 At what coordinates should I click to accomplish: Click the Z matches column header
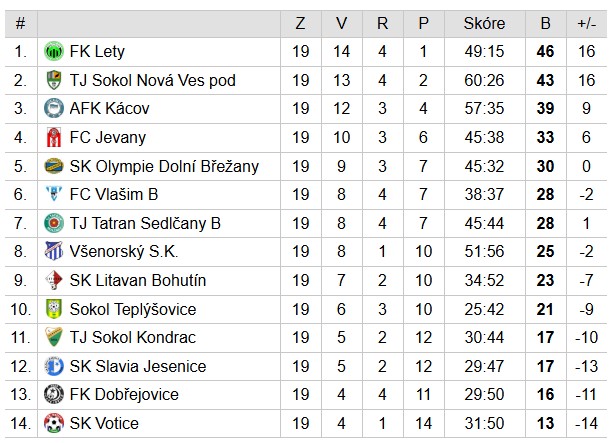[x=301, y=23]
